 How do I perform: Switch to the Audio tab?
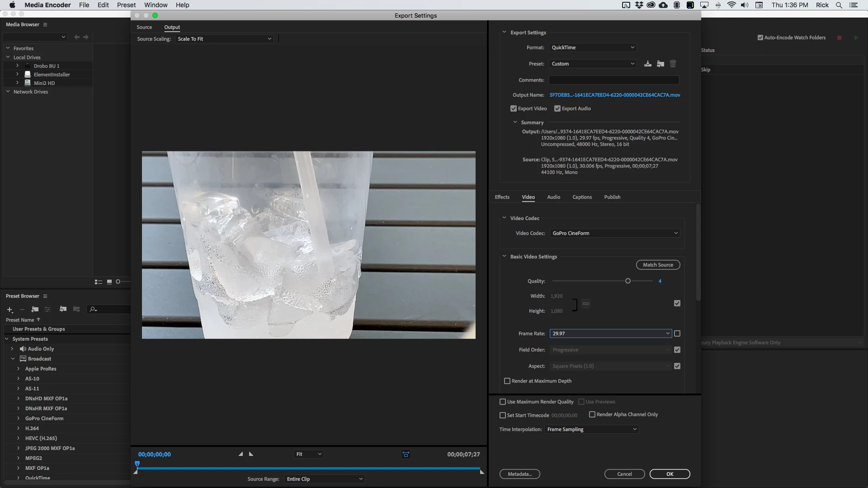point(553,197)
